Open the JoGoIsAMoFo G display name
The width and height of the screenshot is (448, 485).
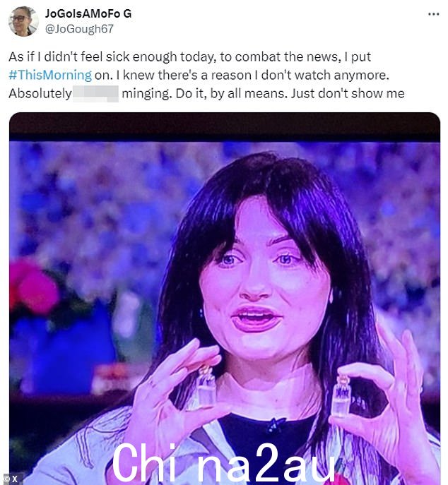[88, 13]
